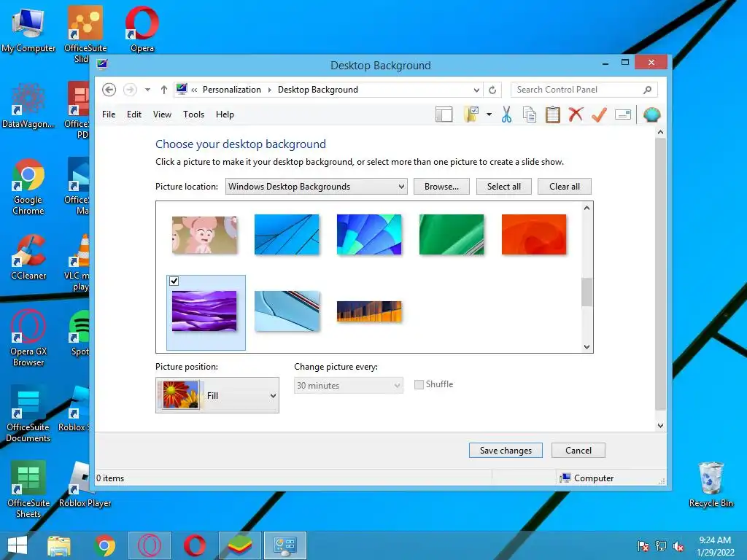Screen dimensions: 747x560
Task: Open the Picture location dropdown
Action: [x=317, y=186]
